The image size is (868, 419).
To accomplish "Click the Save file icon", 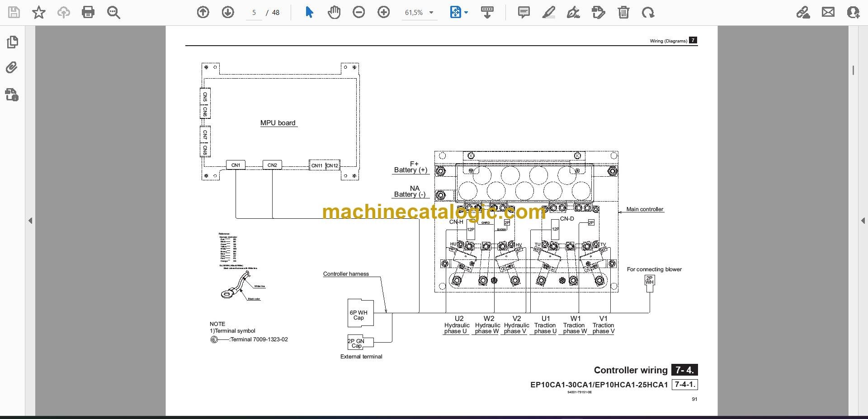I will [14, 12].
